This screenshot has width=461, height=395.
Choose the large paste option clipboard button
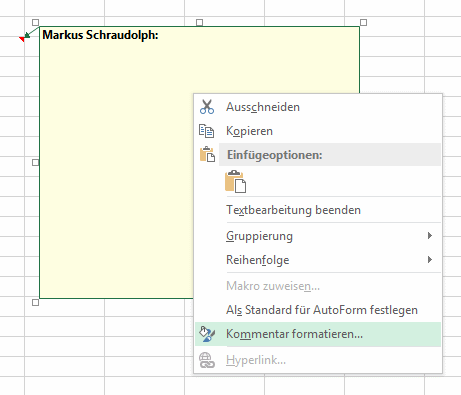click(x=236, y=181)
